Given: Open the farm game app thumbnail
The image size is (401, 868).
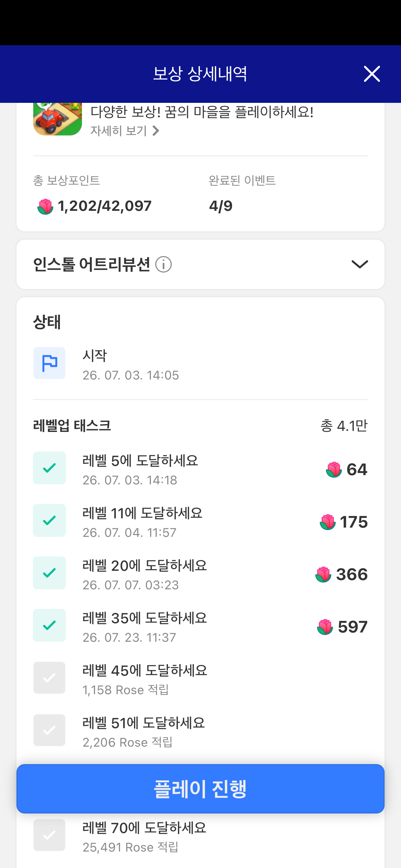Looking at the screenshot, I should click(58, 119).
